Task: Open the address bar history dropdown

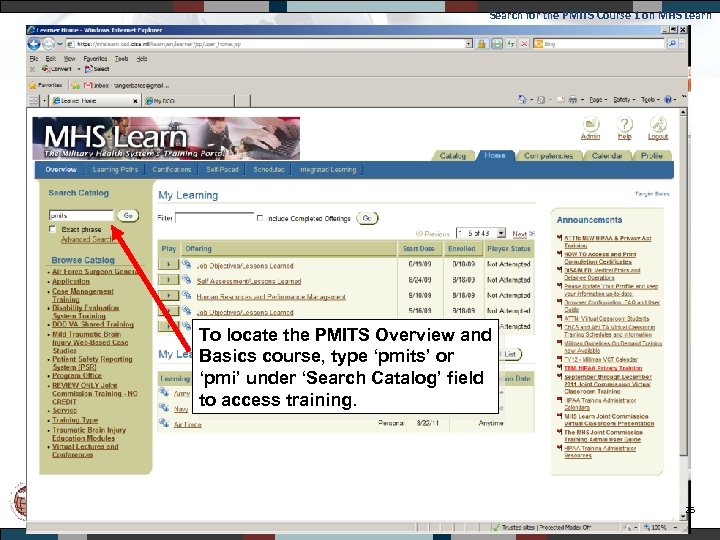Action: click(x=468, y=44)
